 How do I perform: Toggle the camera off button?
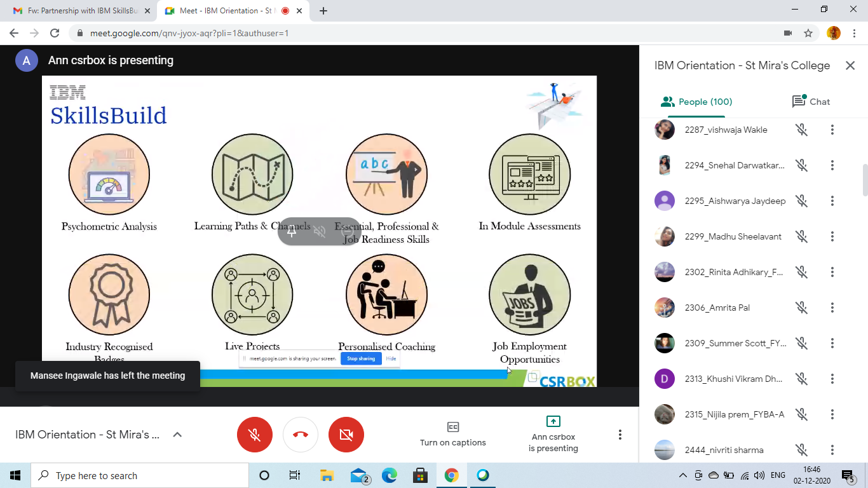346,435
